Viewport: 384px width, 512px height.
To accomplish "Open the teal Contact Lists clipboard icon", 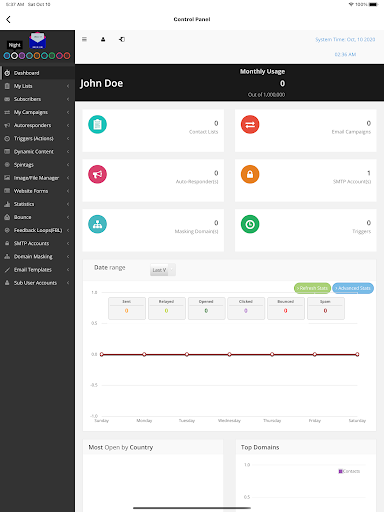I will (x=97, y=124).
